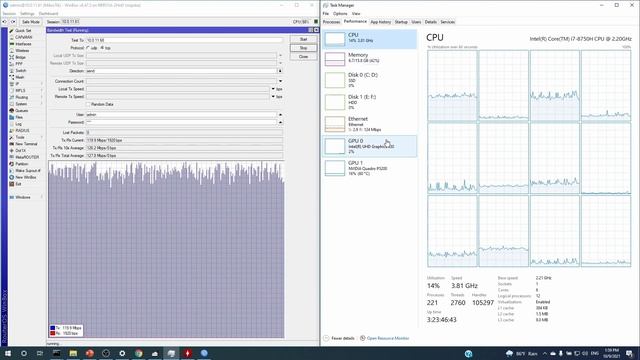The height and width of the screenshot is (360, 640).
Task: Open WinBox Session menu
Action: tap(9, 13)
